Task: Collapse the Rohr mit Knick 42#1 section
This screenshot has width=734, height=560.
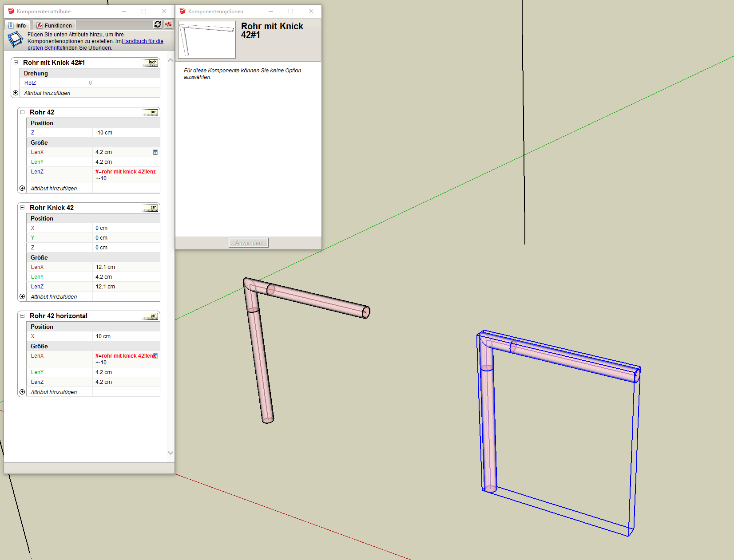Action: click(16, 63)
